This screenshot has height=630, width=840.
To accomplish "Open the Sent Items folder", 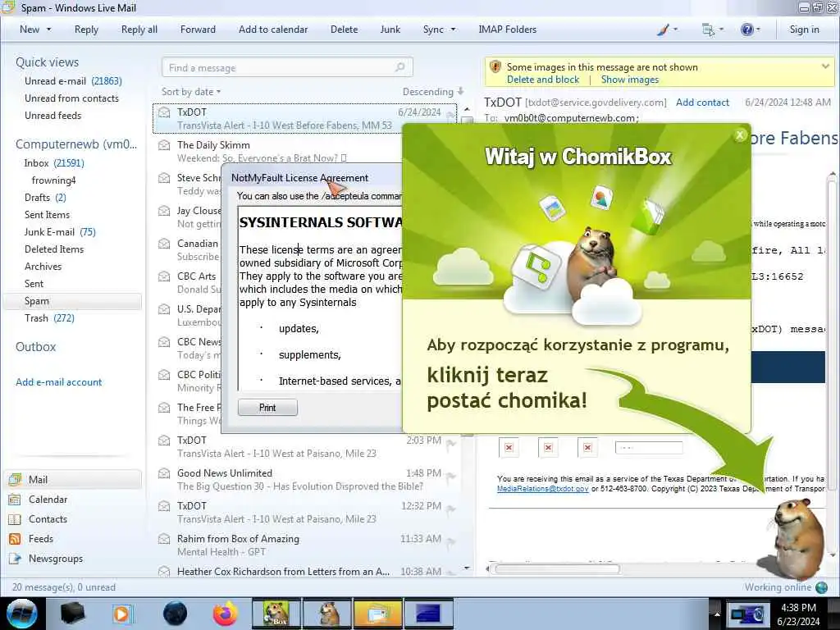I will click(47, 214).
